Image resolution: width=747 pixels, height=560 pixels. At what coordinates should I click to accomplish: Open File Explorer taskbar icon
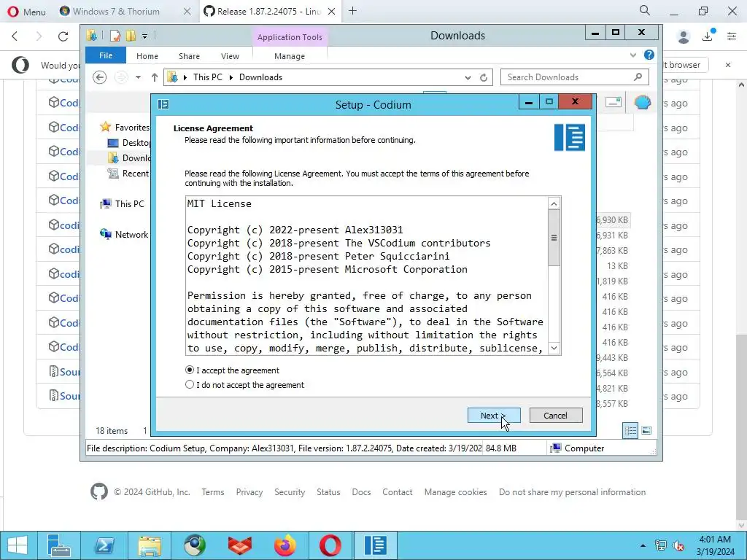pos(149,545)
